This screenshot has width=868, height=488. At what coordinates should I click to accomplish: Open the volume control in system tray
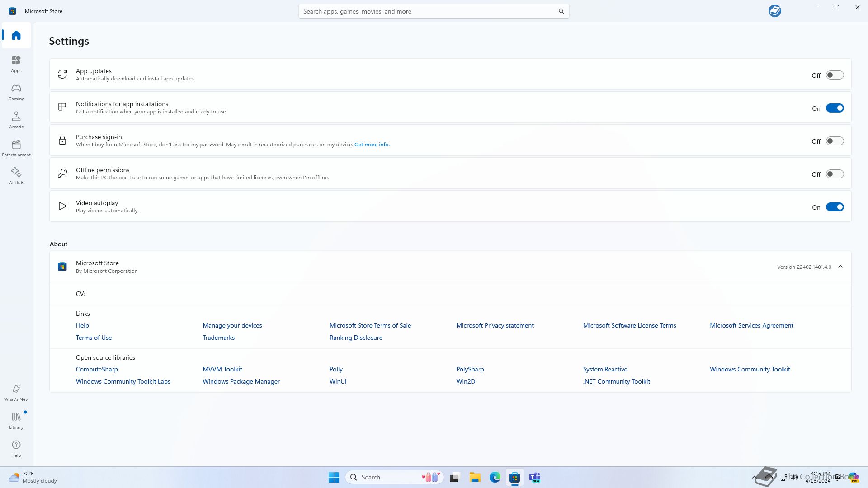794,477
